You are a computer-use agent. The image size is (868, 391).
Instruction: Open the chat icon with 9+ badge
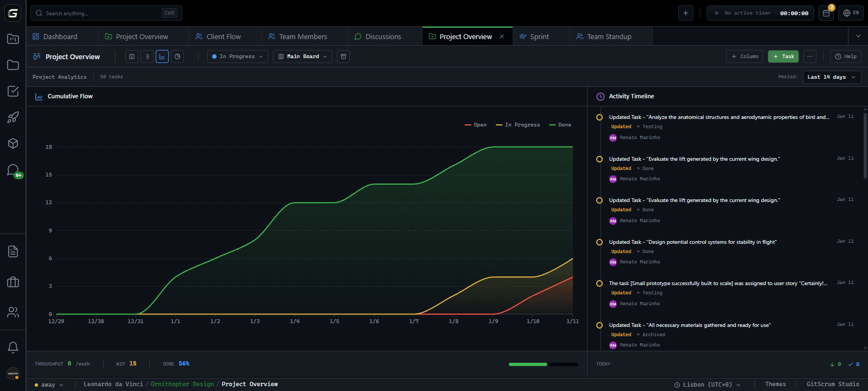point(13,171)
